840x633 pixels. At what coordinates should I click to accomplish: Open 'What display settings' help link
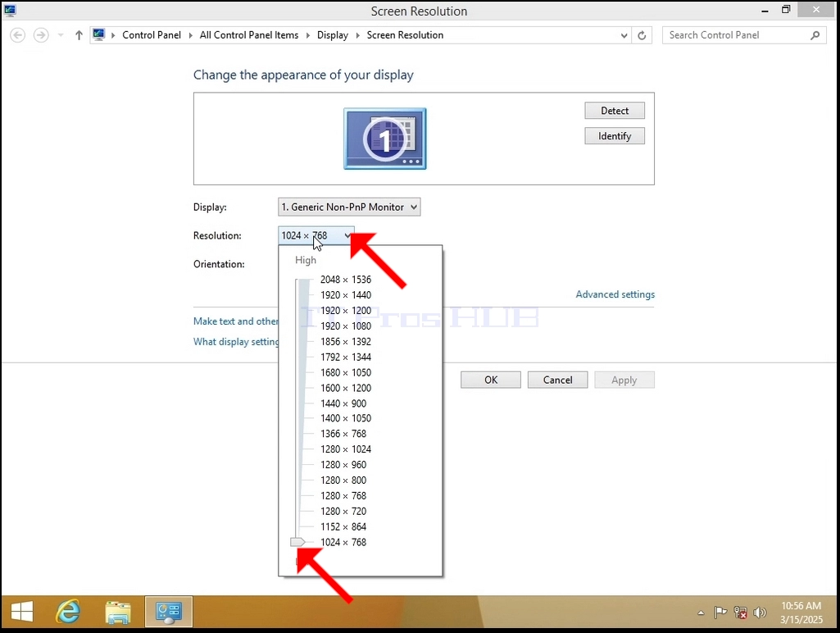click(236, 341)
